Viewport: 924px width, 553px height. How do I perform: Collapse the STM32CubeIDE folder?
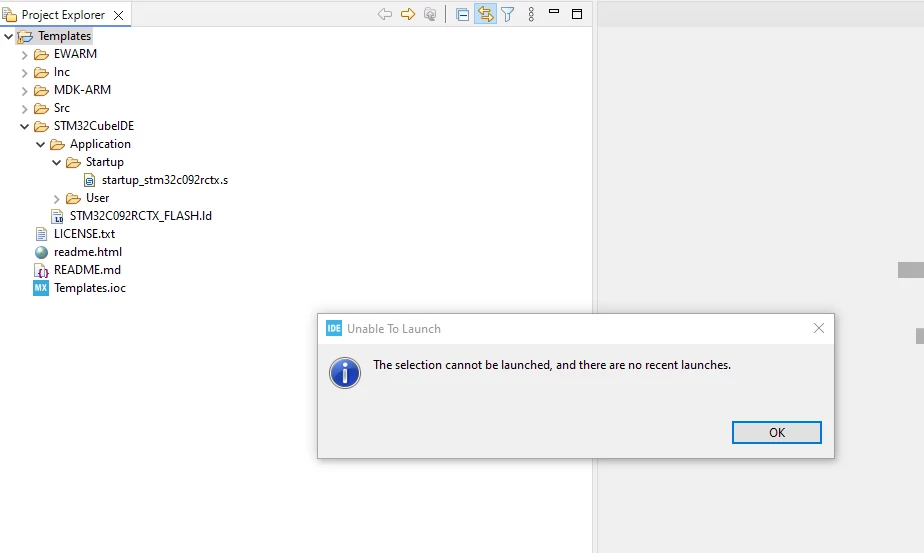pyautogui.click(x=24, y=126)
